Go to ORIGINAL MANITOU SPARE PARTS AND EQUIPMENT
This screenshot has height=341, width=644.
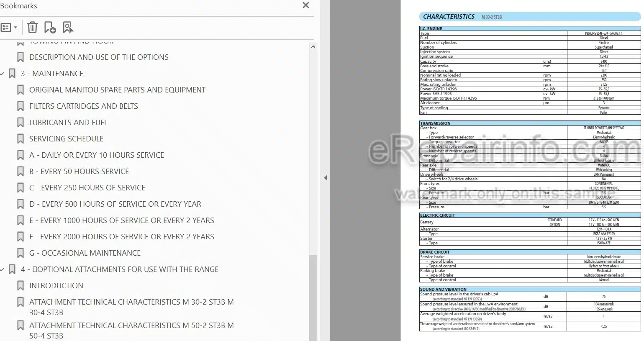pyautogui.click(x=117, y=90)
